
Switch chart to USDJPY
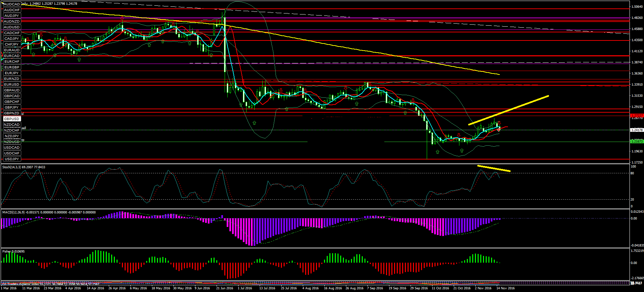click(x=12, y=159)
